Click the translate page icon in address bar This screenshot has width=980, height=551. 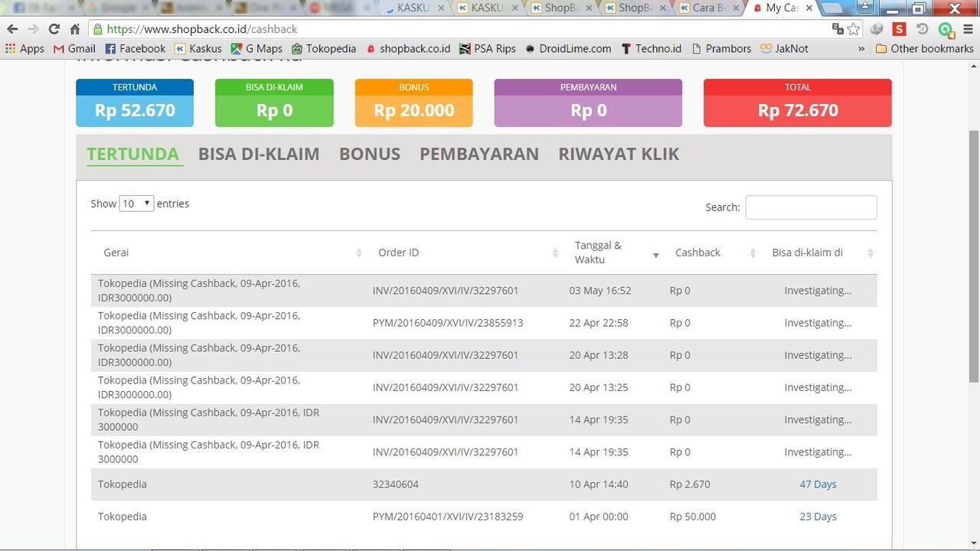point(838,29)
